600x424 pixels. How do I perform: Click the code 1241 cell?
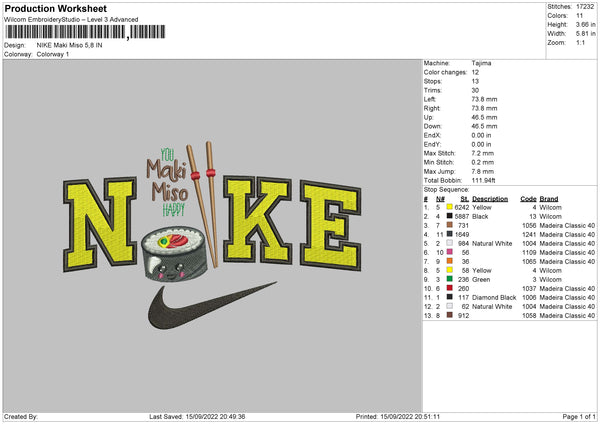[x=529, y=234]
